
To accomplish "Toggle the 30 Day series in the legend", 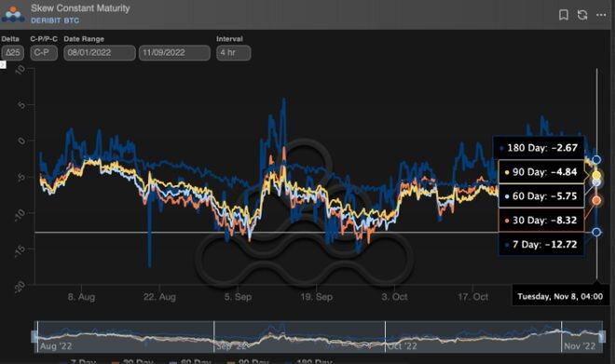I will pos(132,361).
